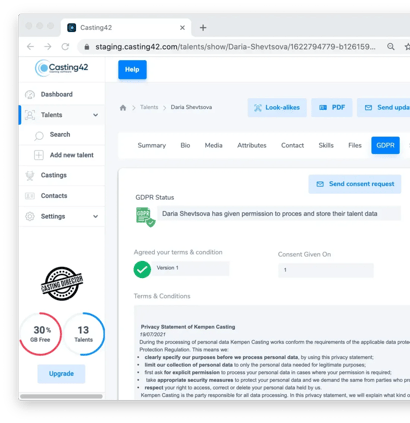Viewport: 410px width, 423px height.
Task: Click browser back arrow
Action: (x=30, y=47)
